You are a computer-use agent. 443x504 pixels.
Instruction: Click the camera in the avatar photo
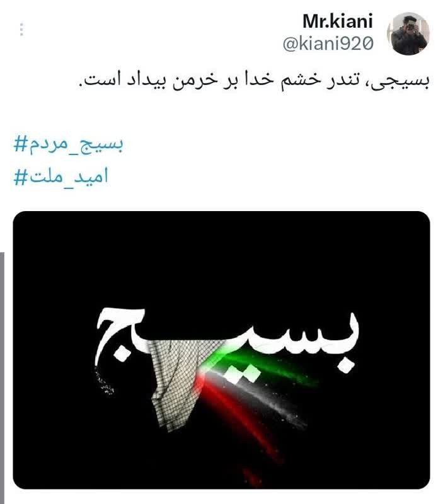click(x=410, y=27)
